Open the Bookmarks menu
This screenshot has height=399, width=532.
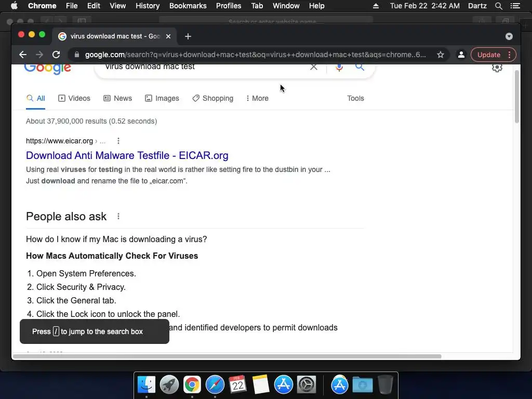click(x=188, y=6)
